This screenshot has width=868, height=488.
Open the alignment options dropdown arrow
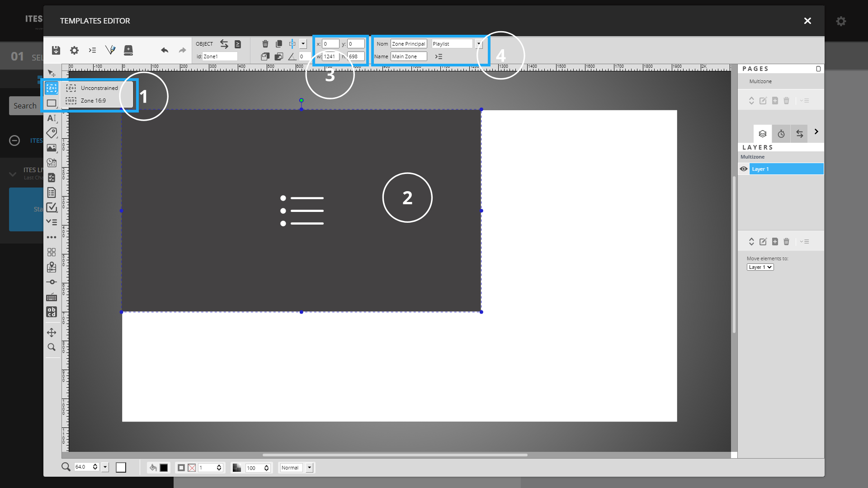coord(303,44)
